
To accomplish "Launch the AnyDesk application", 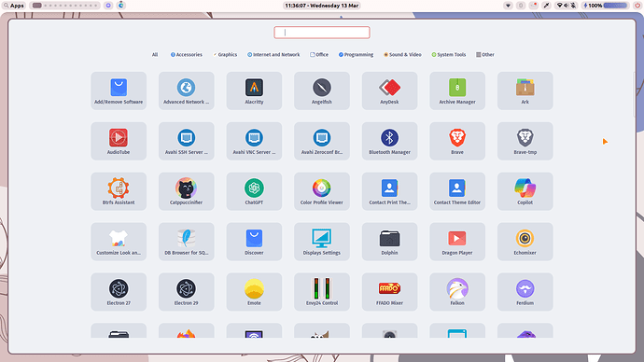I will pos(389,90).
